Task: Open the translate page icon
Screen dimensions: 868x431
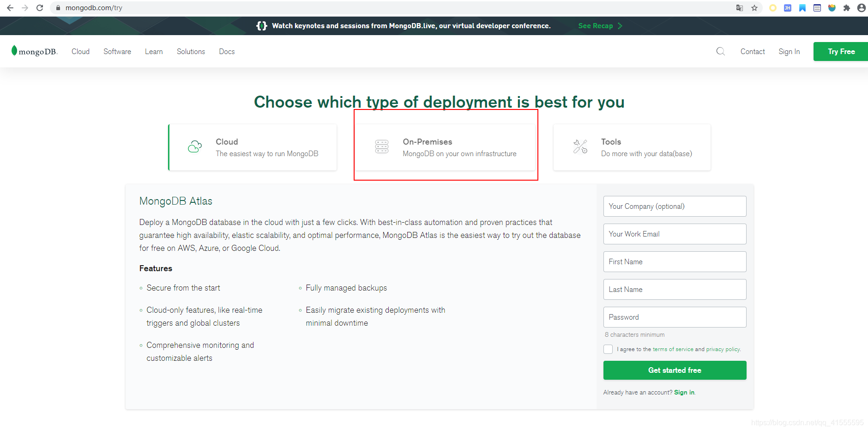Action: tap(740, 8)
